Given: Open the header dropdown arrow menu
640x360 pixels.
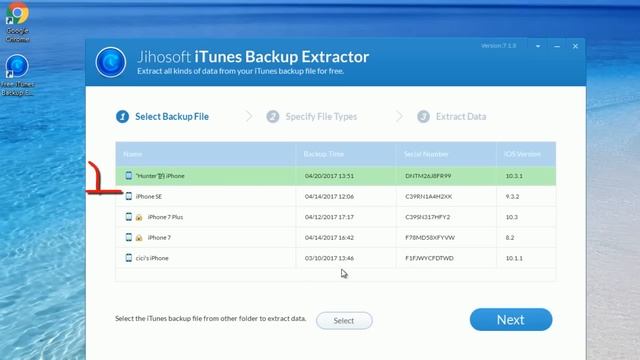Looking at the screenshot, I should click(x=538, y=47).
